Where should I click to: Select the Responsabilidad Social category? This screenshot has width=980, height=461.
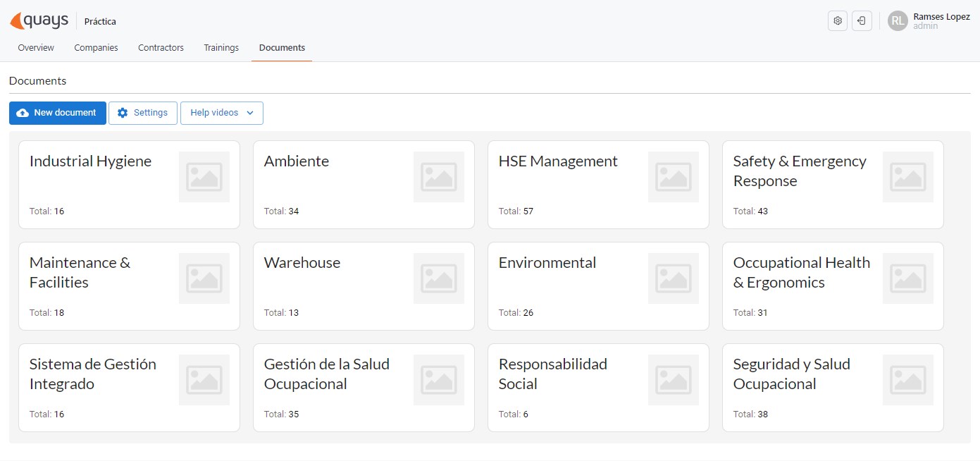598,387
